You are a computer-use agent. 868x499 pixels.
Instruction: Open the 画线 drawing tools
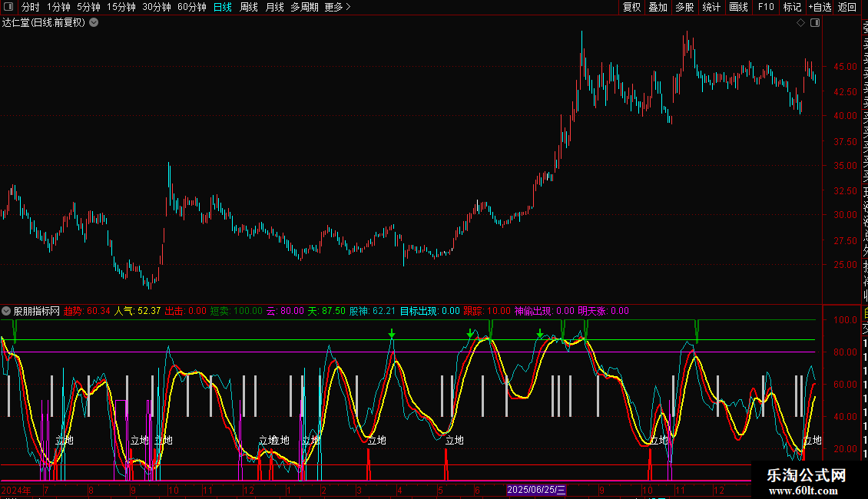click(738, 7)
